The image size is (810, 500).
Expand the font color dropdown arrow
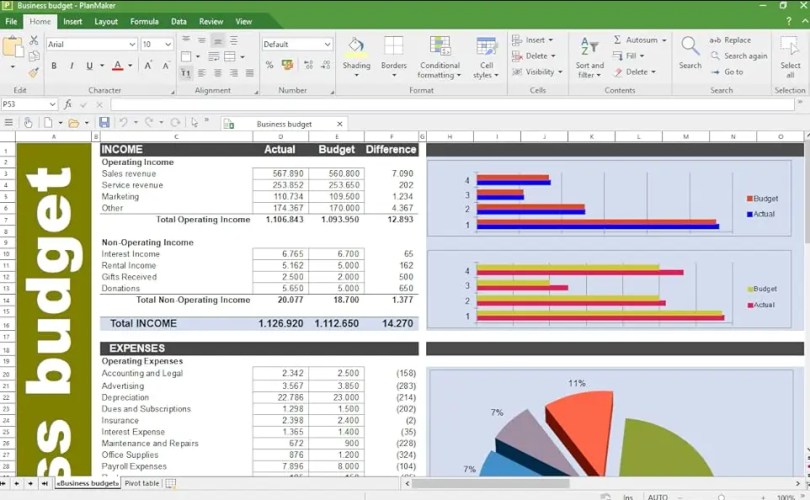click(130, 66)
